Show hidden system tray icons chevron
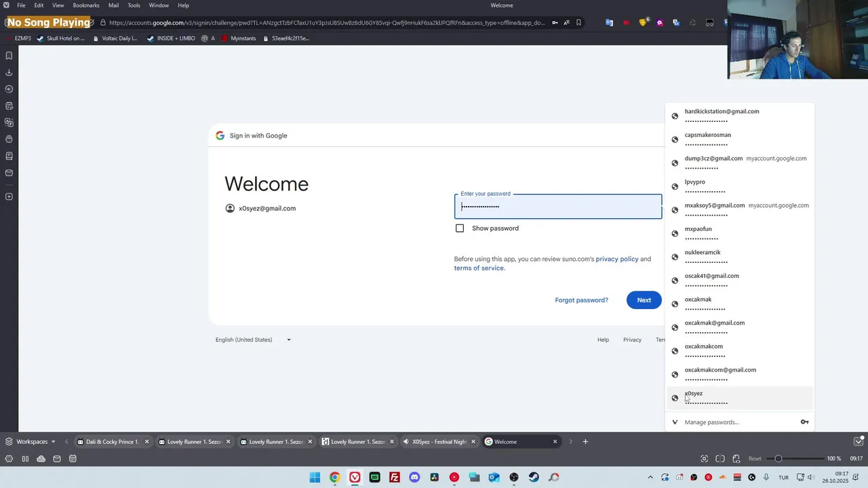This screenshot has width=868, height=488. (x=650, y=477)
